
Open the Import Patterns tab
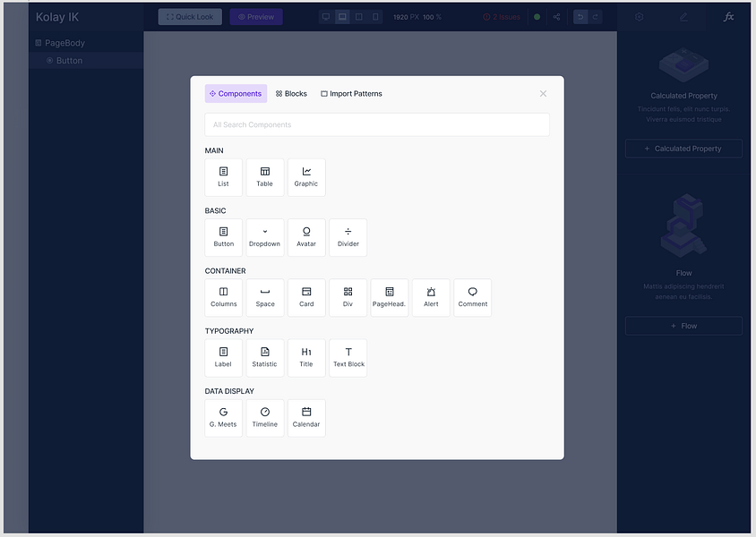351,93
